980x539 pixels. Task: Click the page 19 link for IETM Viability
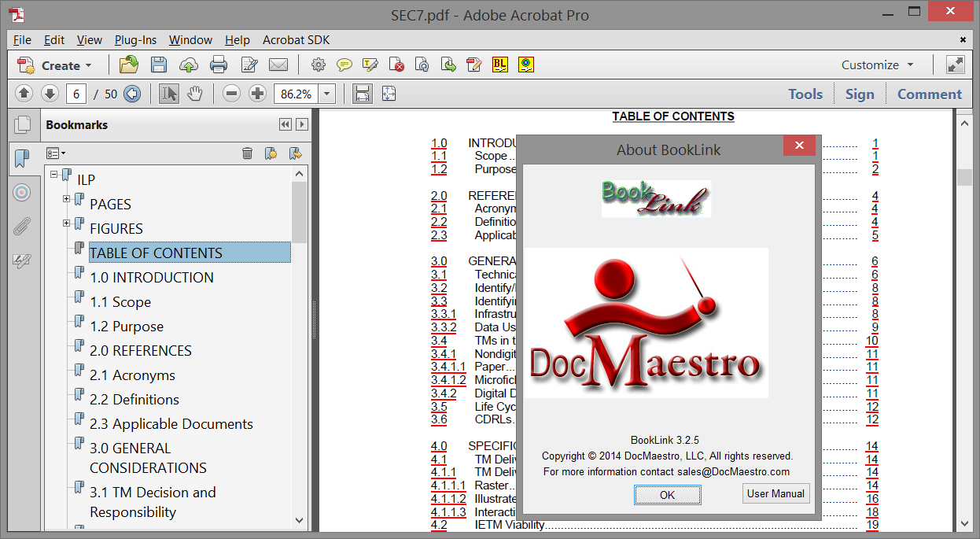(872, 525)
